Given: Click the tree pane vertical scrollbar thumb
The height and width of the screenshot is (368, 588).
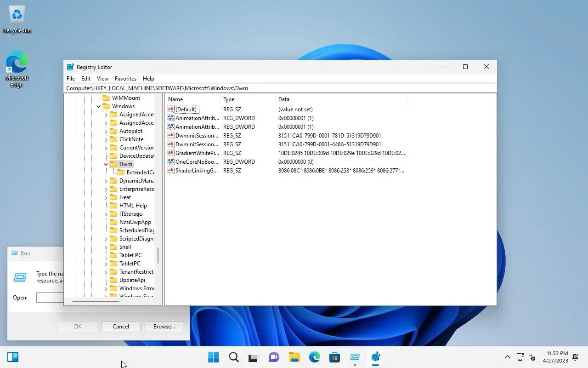Looking at the screenshot, I should pyautogui.click(x=158, y=256).
